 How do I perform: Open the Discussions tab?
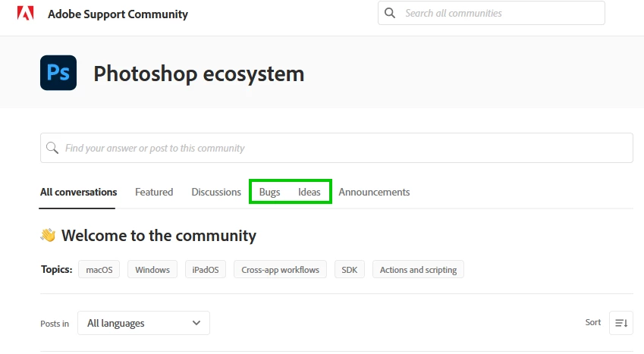pyautogui.click(x=216, y=193)
